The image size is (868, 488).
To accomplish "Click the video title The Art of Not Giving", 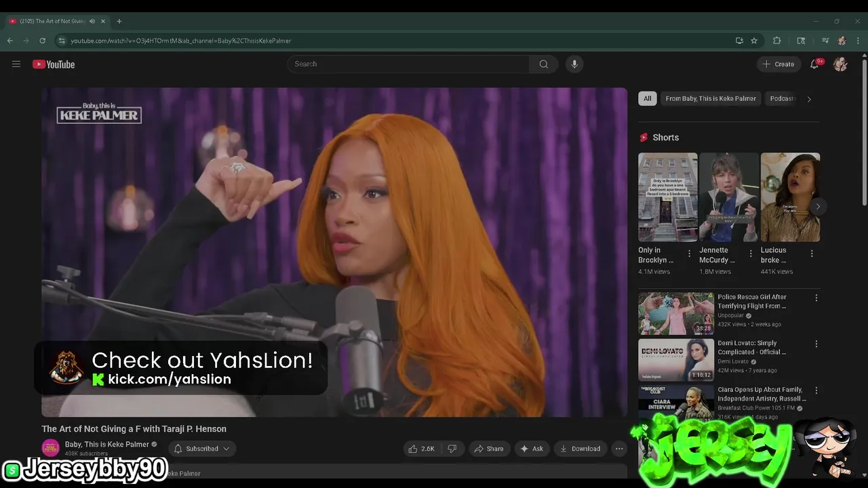I will click(x=134, y=429).
